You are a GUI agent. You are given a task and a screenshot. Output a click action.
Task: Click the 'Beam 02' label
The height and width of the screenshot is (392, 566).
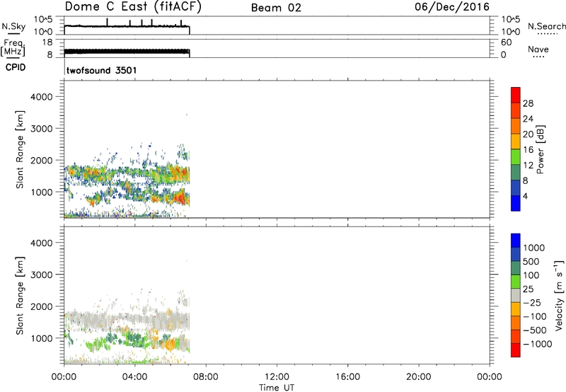point(276,8)
